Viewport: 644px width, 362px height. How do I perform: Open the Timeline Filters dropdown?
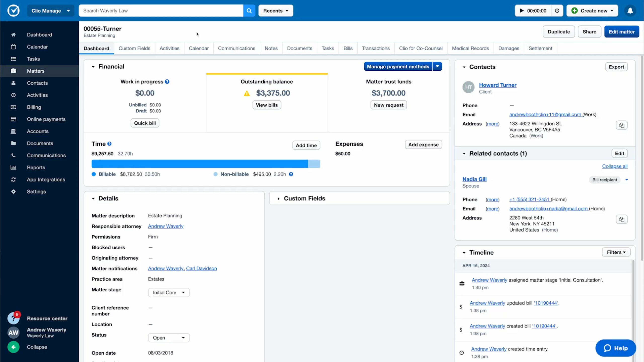pyautogui.click(x=616, y=252)
